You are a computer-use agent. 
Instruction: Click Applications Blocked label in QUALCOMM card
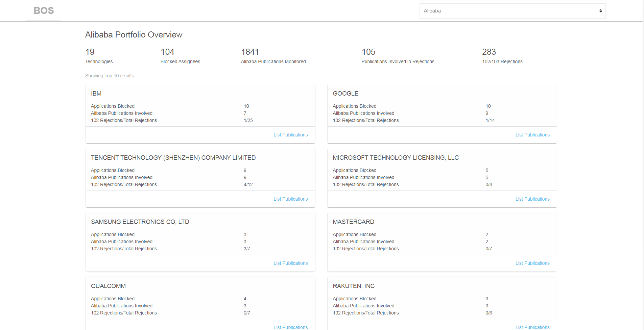113,299
